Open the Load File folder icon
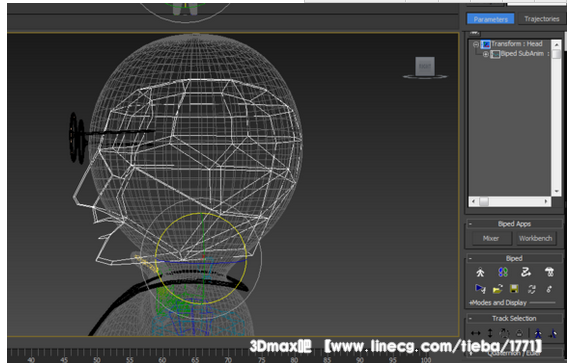Screen dimensions: 571x363 [497, 289]
